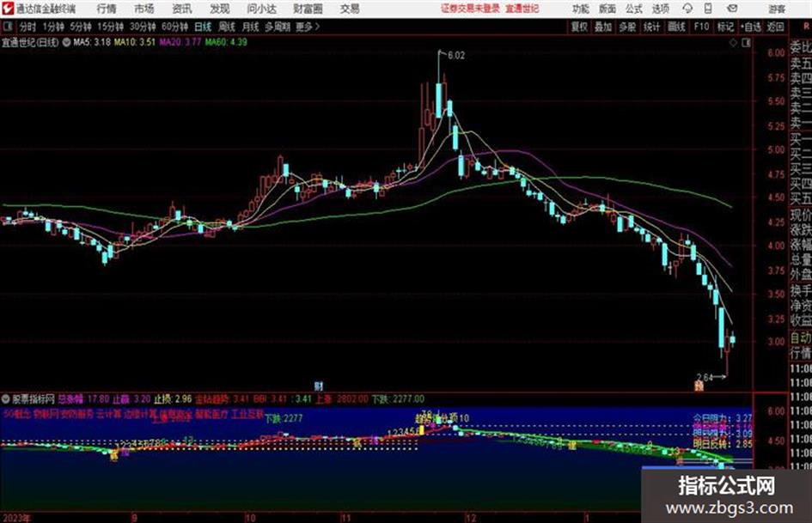The image size is (812, 523).
Task: Open the 问小达 menu
Action: pyautogui.click(x=261, y=9)
